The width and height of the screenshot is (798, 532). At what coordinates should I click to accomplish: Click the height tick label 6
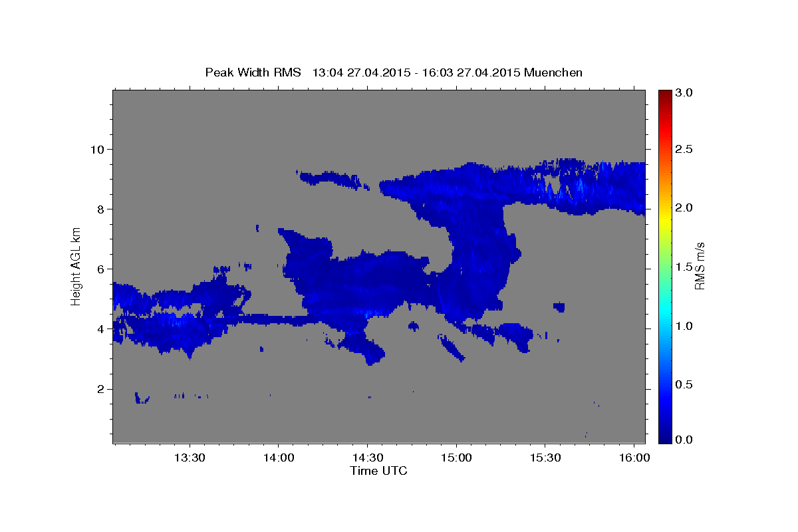click(102, 269)
